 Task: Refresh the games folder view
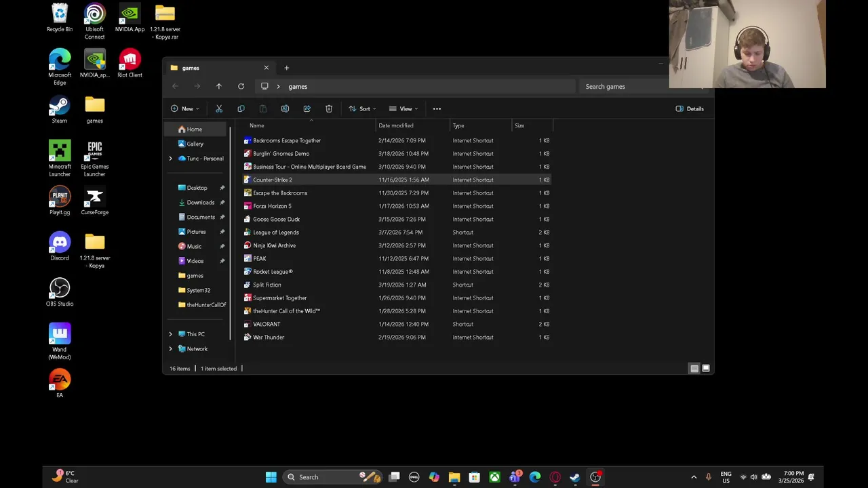[241, 86]
